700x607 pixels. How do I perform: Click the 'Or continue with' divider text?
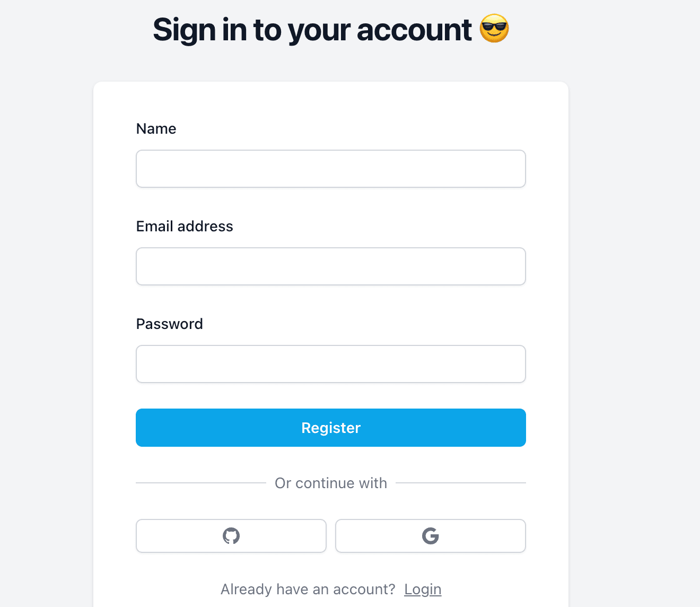(330, 483)
